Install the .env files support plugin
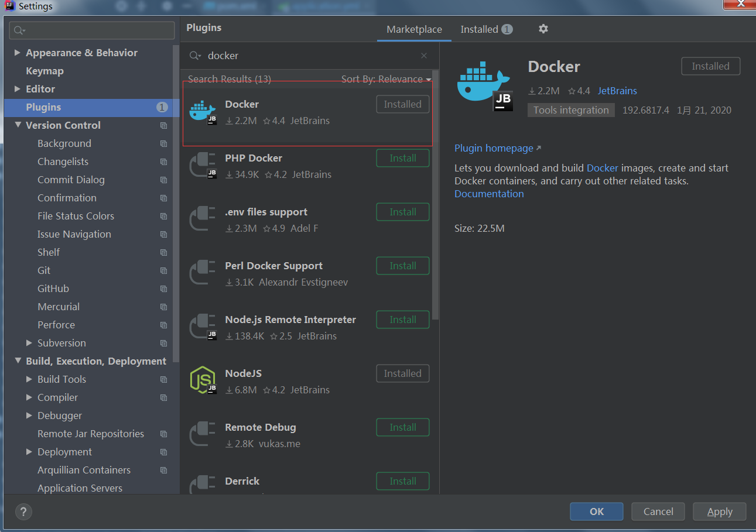The height and width of the screenshot is (532, 756). click(403, 212)
